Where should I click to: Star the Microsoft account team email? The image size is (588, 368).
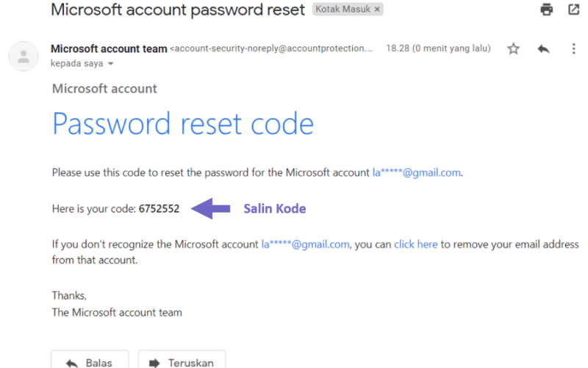(x=513, y=49)
